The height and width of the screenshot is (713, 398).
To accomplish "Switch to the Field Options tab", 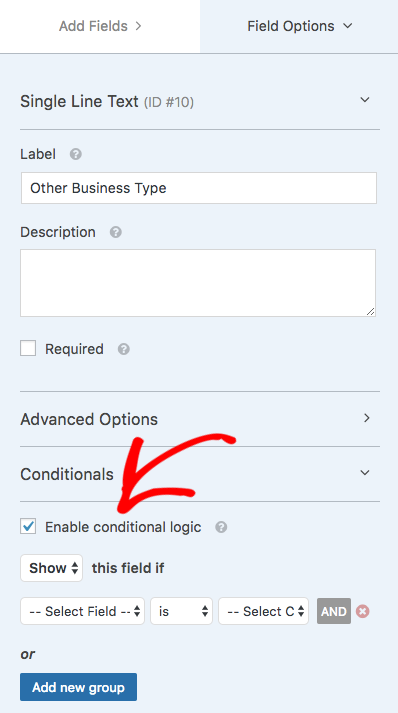I will [x=299, y=26].
